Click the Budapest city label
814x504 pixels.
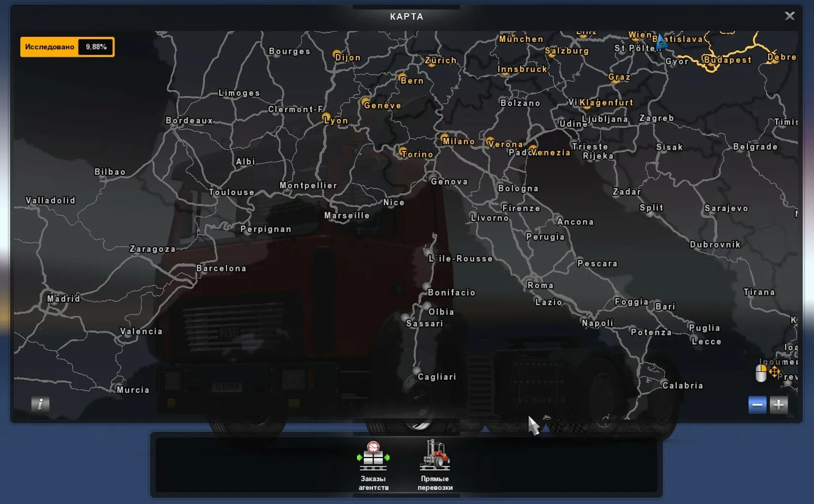728,60
